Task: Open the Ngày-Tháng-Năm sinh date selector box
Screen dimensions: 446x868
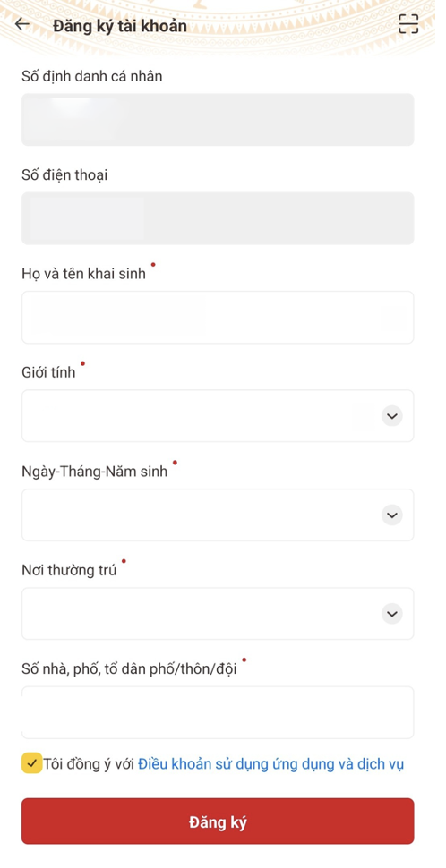Action: (218, 515)
